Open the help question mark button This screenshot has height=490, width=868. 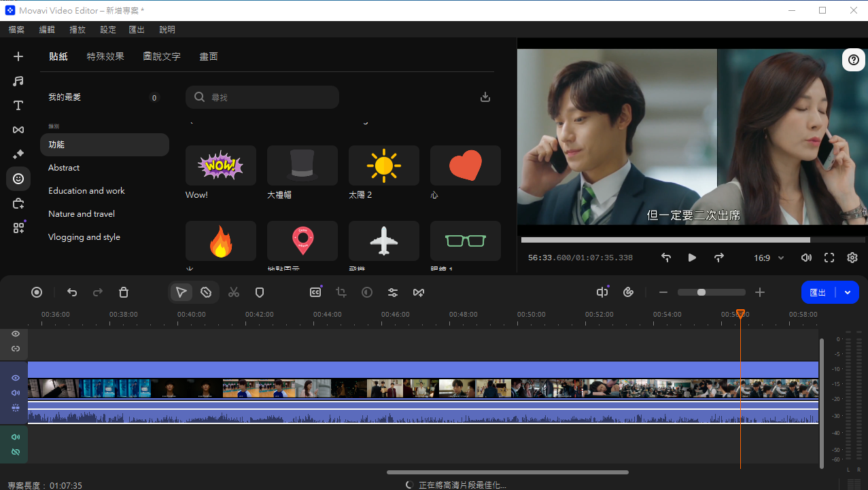tap(854, 60)
